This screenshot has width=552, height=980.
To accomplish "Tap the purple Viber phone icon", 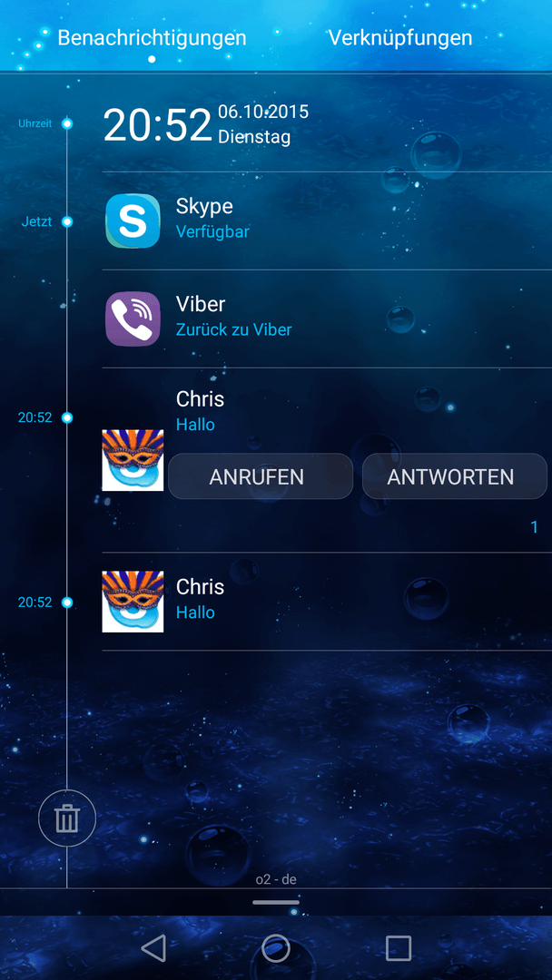I will pos(133,318).
